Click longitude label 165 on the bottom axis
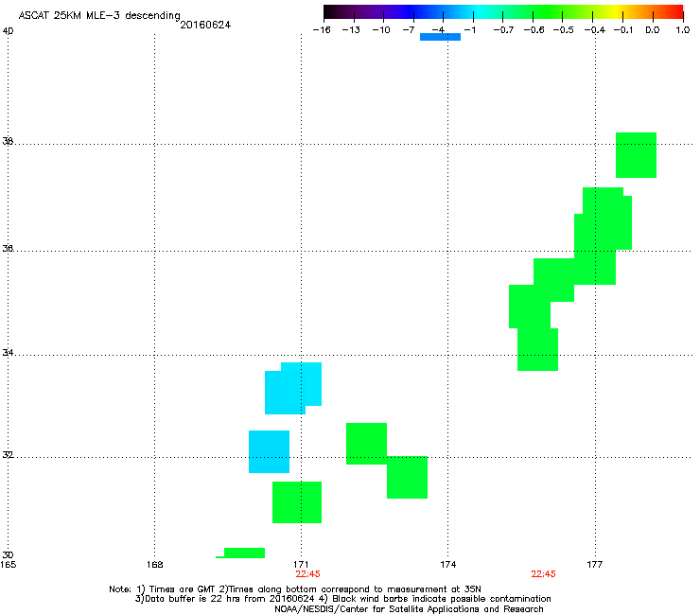 pyautogui.click(x=8, y=565)
